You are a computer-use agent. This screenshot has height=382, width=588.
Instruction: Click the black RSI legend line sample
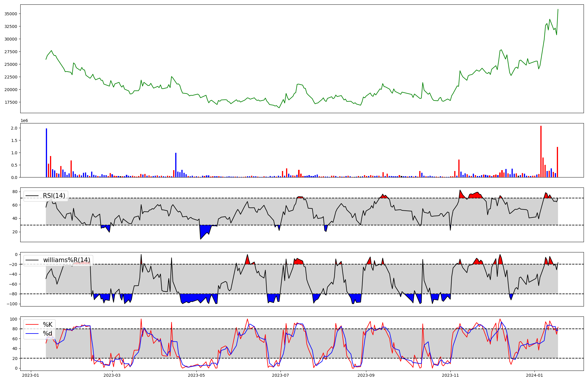coord(32,196)
